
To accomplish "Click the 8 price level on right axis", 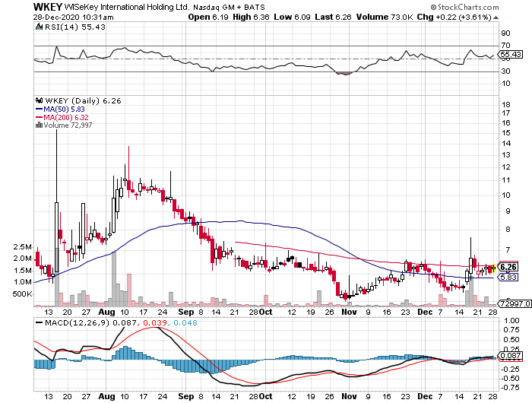I will (508, 230).
